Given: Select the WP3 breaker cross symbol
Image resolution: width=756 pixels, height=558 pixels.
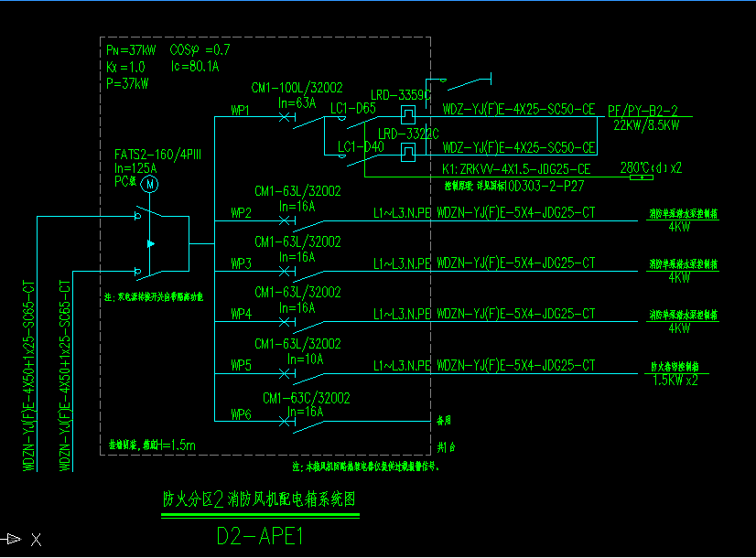Looking at the screenshot, I should point(285,272).
